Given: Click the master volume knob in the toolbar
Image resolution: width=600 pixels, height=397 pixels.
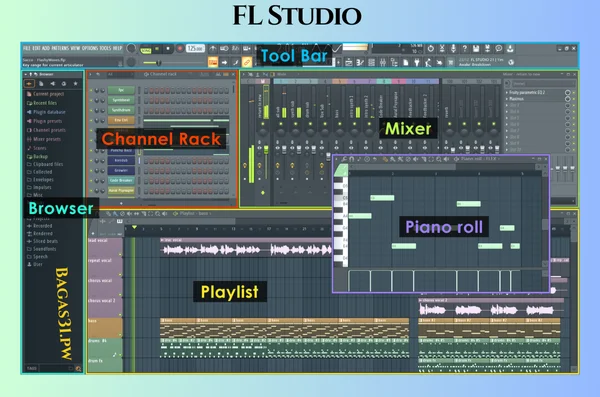Looking at the screenshot, I should click(131, 49).
